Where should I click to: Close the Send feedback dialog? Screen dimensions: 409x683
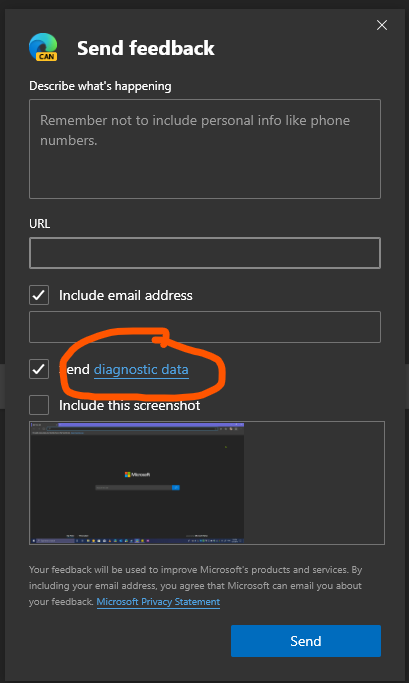click(382, 25)
